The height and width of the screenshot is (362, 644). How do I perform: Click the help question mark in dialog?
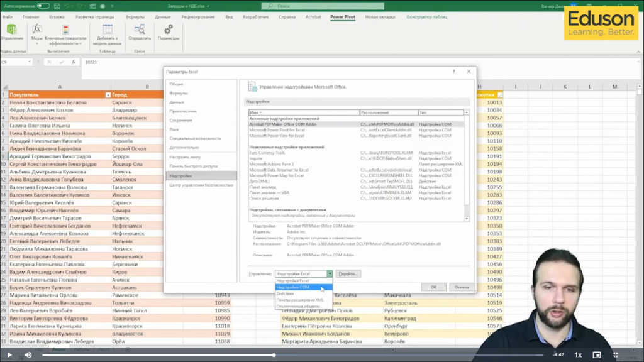point(454,72)
